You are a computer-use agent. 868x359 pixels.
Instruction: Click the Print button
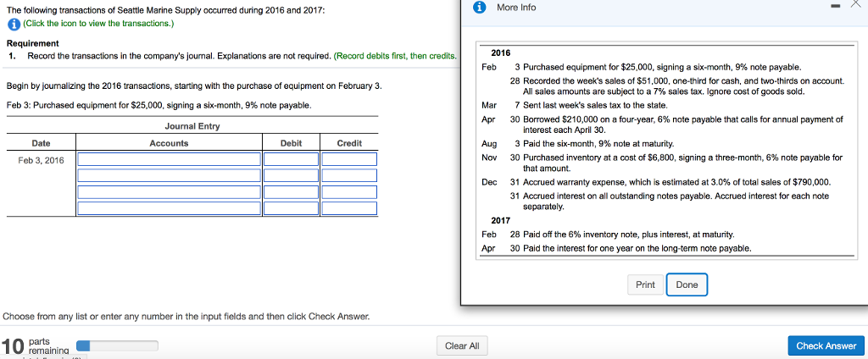pos(645,284)
